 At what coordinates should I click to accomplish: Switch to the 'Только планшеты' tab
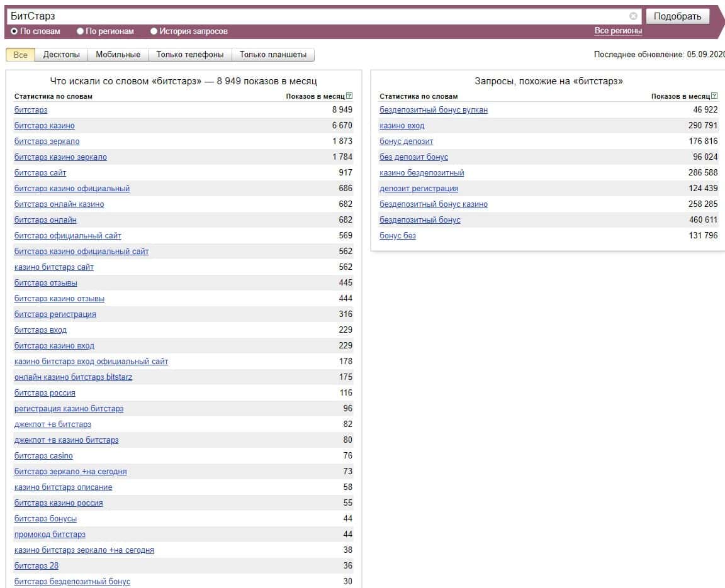click(x=273, y=55)
